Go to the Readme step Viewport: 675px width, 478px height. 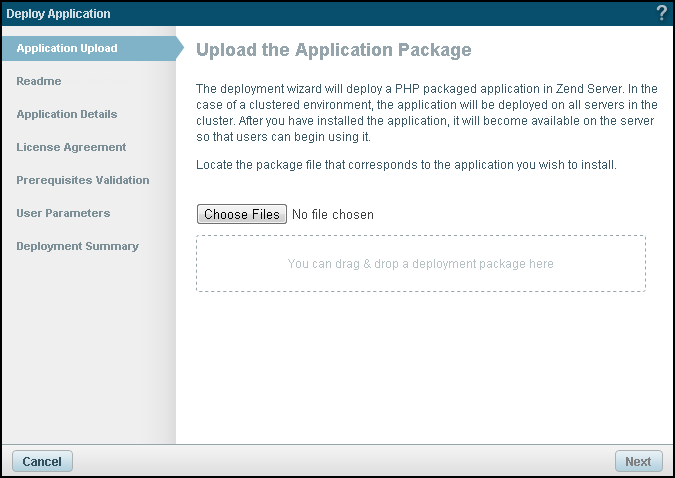(39, 81)
